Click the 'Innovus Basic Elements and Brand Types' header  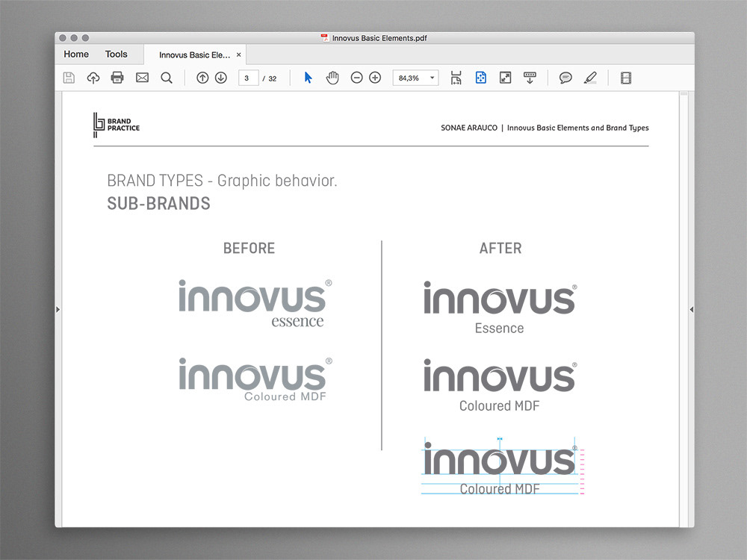coord(578,128)
